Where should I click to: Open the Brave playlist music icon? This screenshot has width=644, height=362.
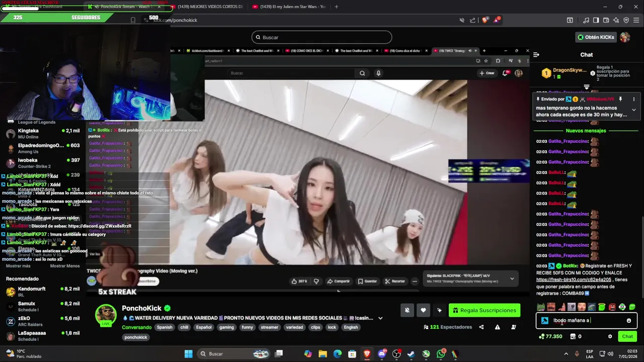586,20
